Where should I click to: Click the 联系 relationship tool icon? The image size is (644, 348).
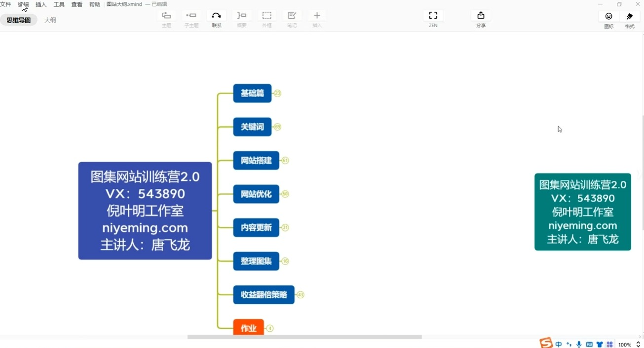[216, 16]
